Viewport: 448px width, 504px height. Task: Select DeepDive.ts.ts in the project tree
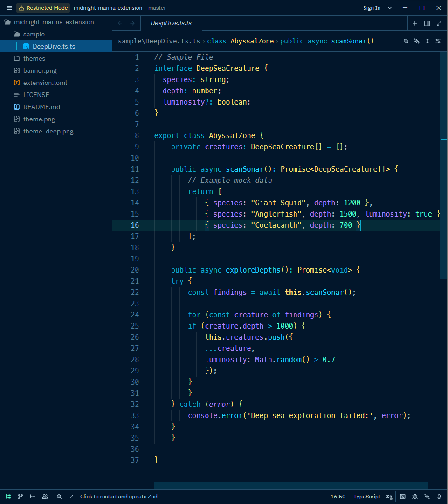56,46
